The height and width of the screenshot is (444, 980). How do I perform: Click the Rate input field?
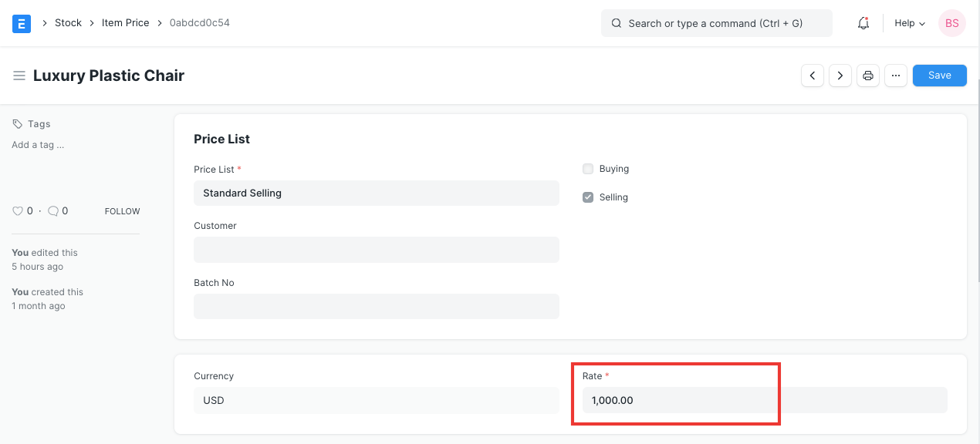[x=677, y=400]
